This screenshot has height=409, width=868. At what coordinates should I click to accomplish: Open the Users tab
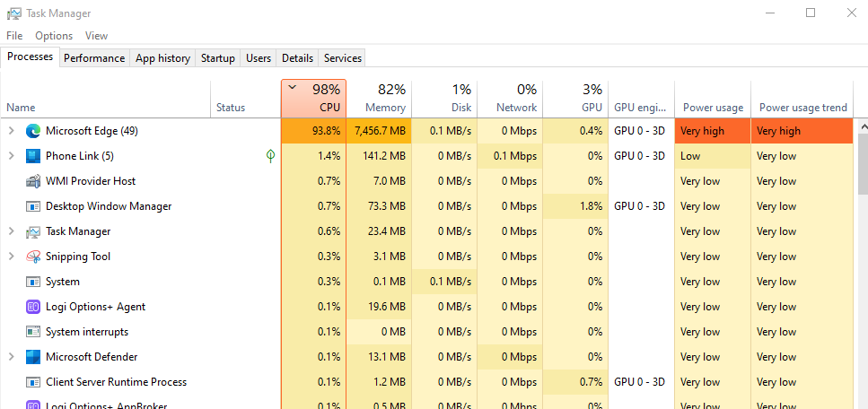click(x=259, y=58)
